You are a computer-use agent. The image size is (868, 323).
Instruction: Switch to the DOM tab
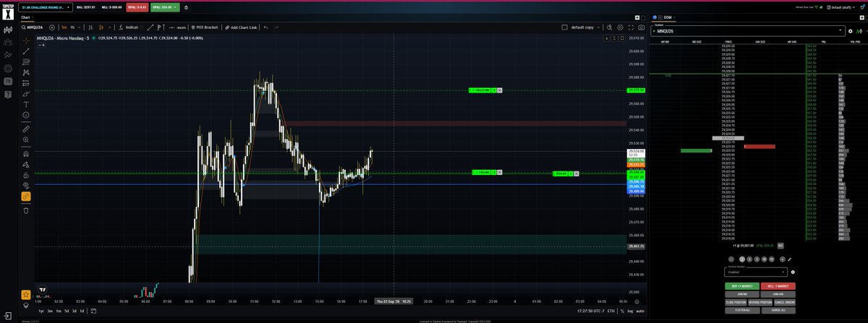point(667,17)
